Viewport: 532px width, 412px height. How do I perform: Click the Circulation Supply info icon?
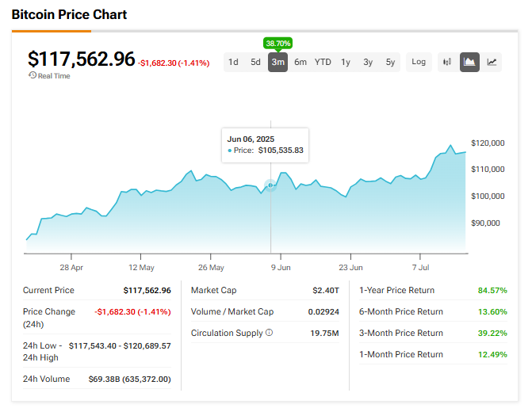tap(269, 333)
